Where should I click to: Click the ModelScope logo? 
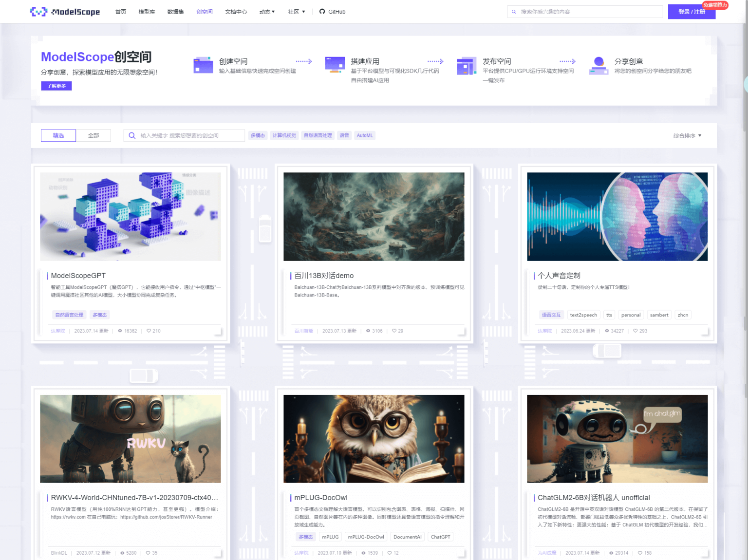tap(65, 12)
